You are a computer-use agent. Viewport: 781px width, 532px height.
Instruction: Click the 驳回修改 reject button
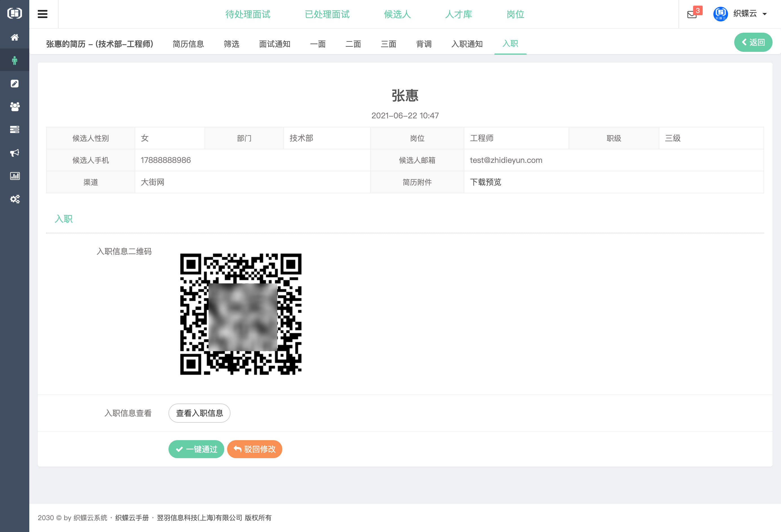(x=254, y=449)
